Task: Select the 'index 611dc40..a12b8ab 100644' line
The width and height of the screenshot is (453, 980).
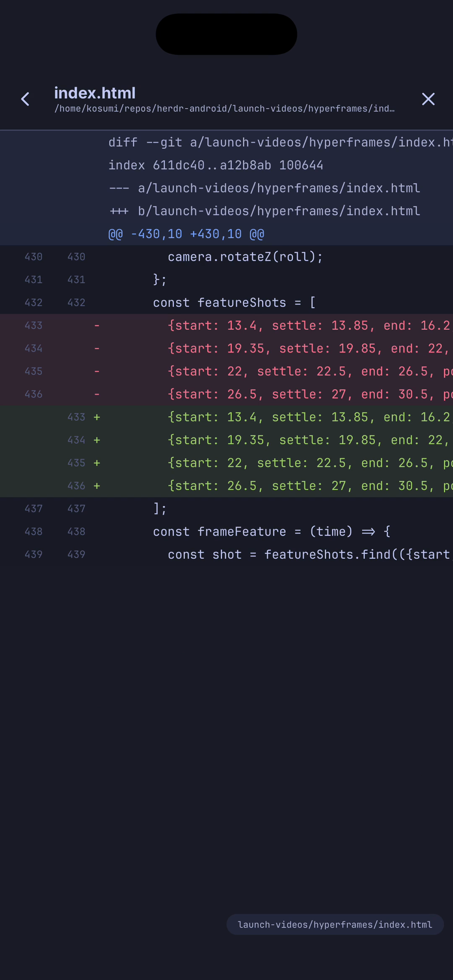Action: tap(226, 165)
